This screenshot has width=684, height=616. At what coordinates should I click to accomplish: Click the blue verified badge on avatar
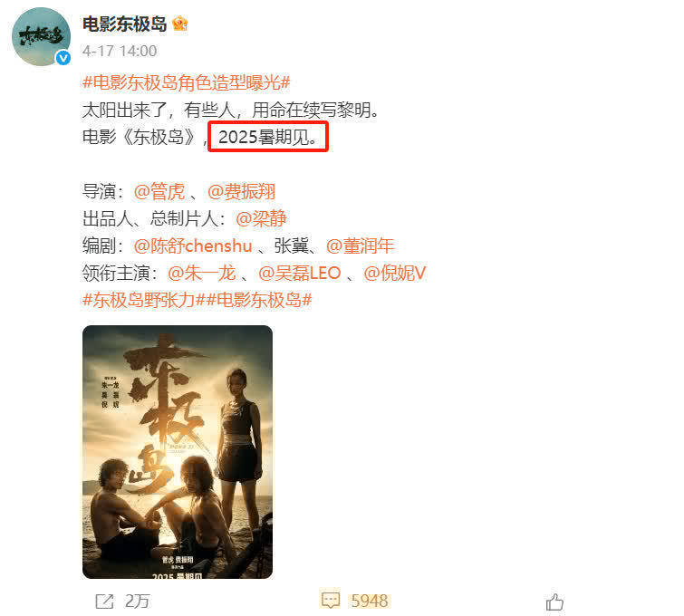63,58
